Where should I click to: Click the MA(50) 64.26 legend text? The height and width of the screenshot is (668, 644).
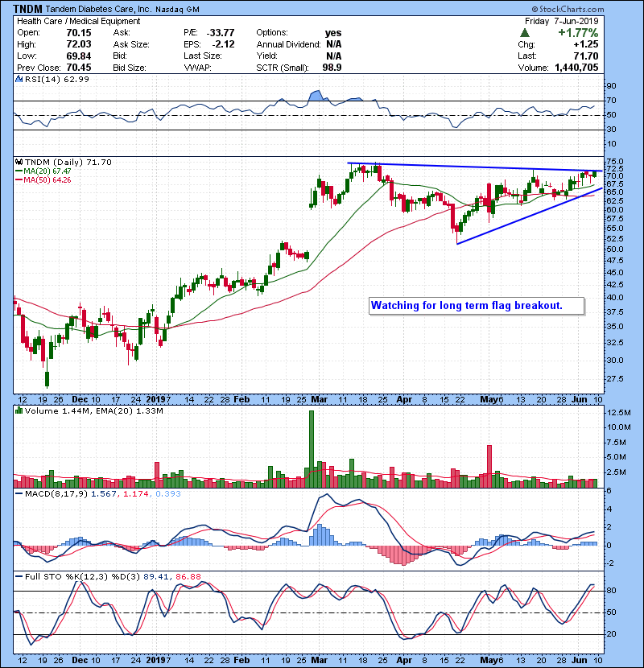(x=47, y=179)
